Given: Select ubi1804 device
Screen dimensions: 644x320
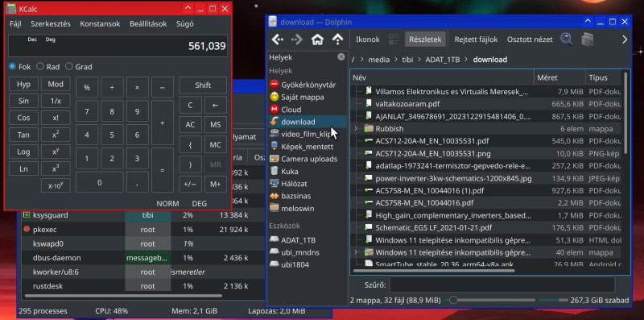Looking at the screenshot, I should [308, 264].
